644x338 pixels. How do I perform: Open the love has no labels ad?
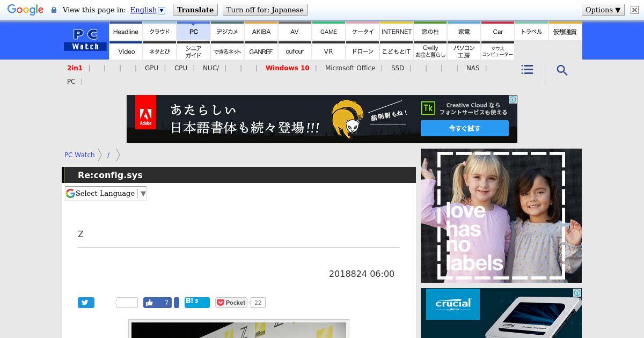[x=501, y=216]
